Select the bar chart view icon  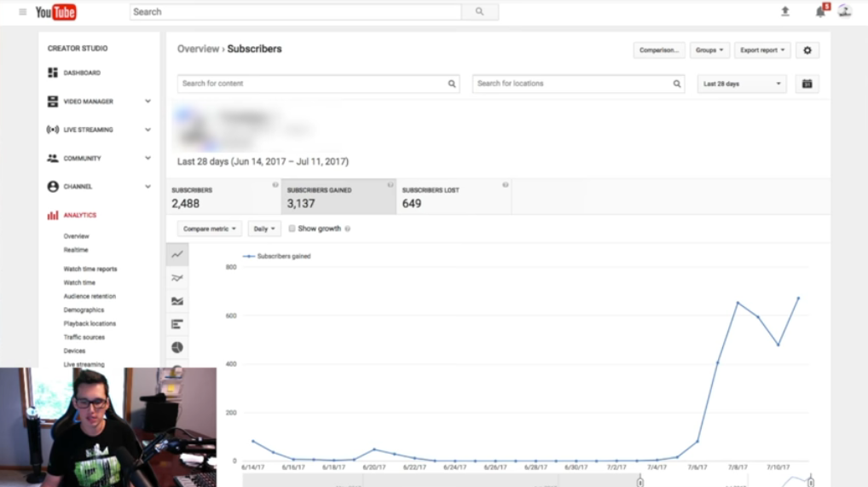[177, 324]
